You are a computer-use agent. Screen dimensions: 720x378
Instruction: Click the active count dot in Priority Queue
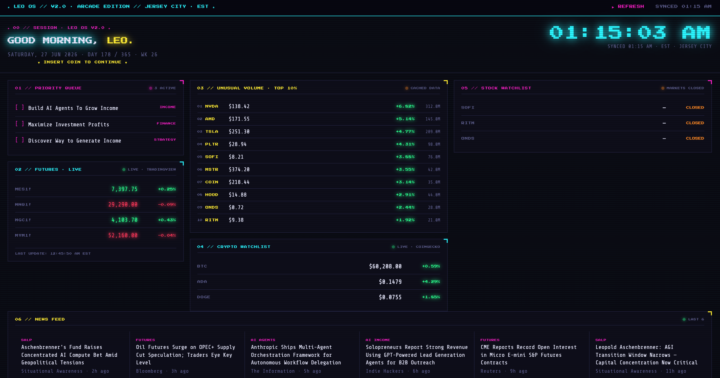pyautogui.click(x=150, y=88)
